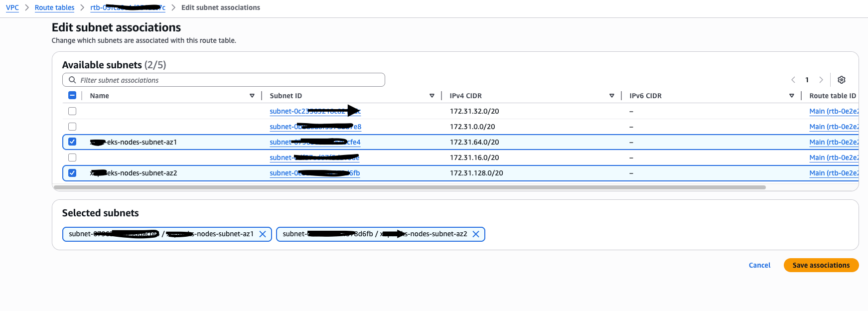Toggle the select-all subnets header checkbox

click(72, 96)
